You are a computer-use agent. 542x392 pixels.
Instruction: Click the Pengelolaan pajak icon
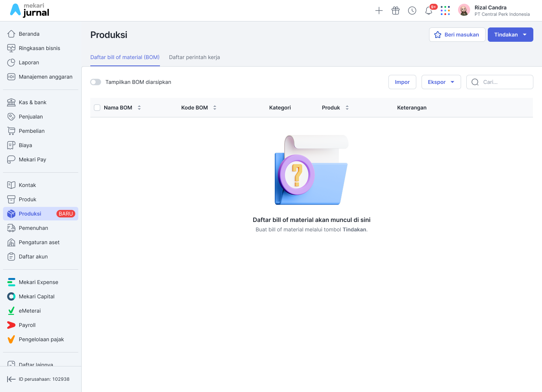coord(11,339)
